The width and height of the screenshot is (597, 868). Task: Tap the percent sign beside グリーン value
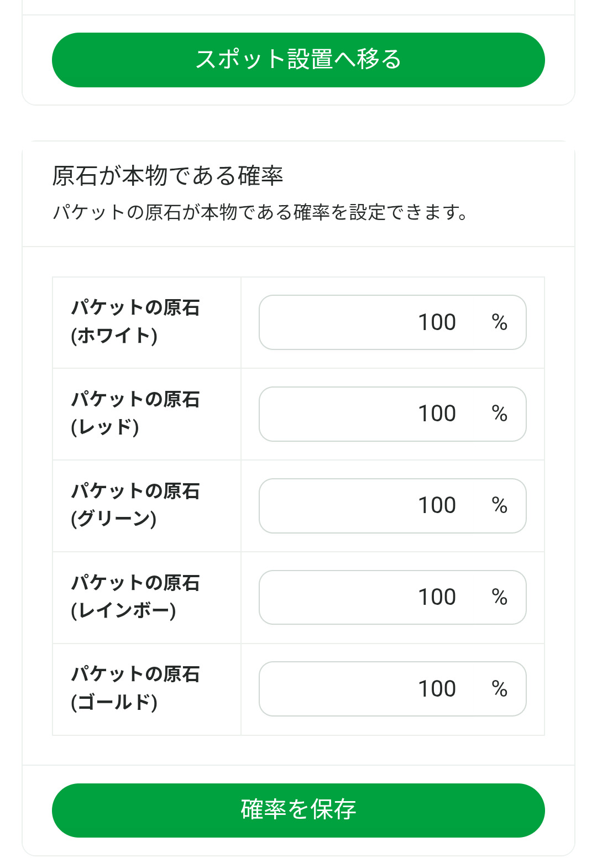(x=500, y=506)
